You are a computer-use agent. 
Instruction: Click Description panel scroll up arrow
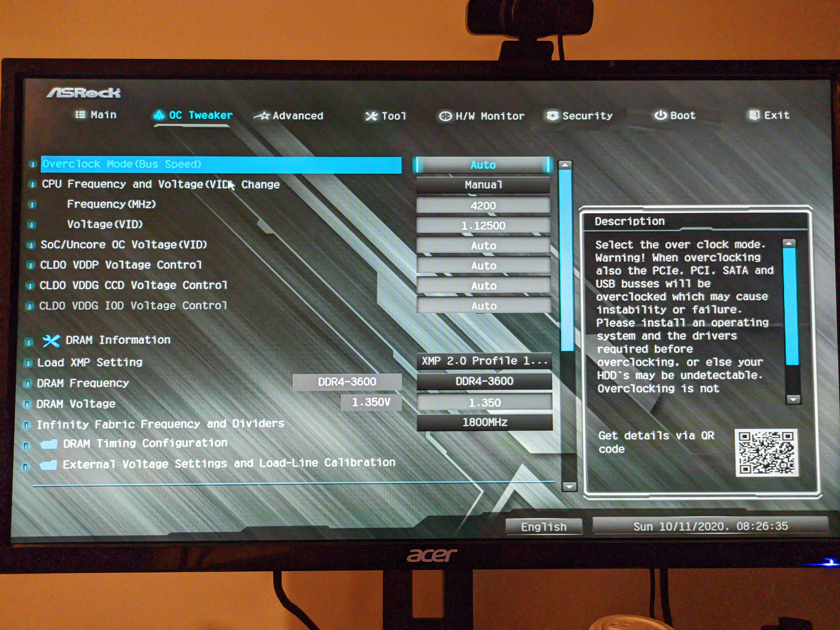click(x=789, y=243)
